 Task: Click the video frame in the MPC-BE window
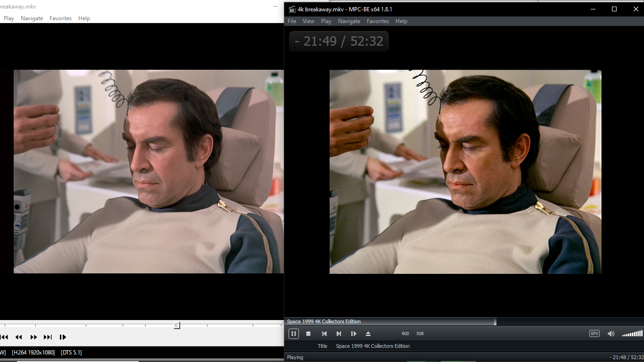(465, 172)
